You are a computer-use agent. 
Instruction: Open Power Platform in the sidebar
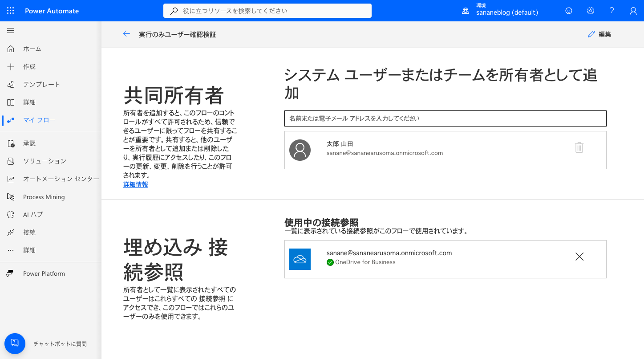click(x=44, y=273)
